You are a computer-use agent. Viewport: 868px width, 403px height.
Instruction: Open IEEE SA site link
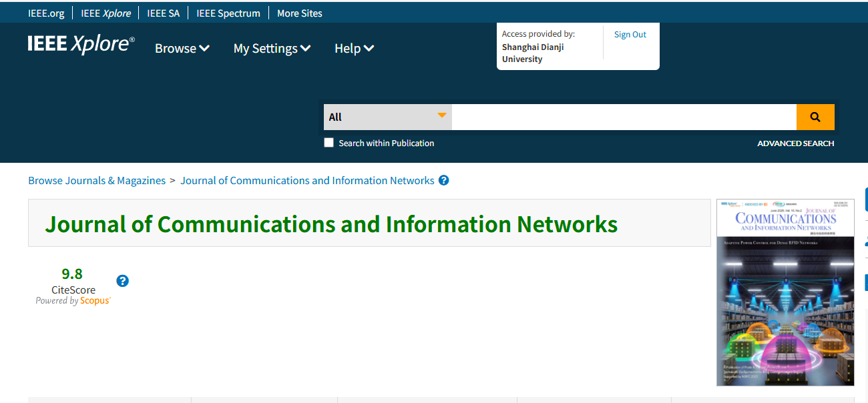164,13
